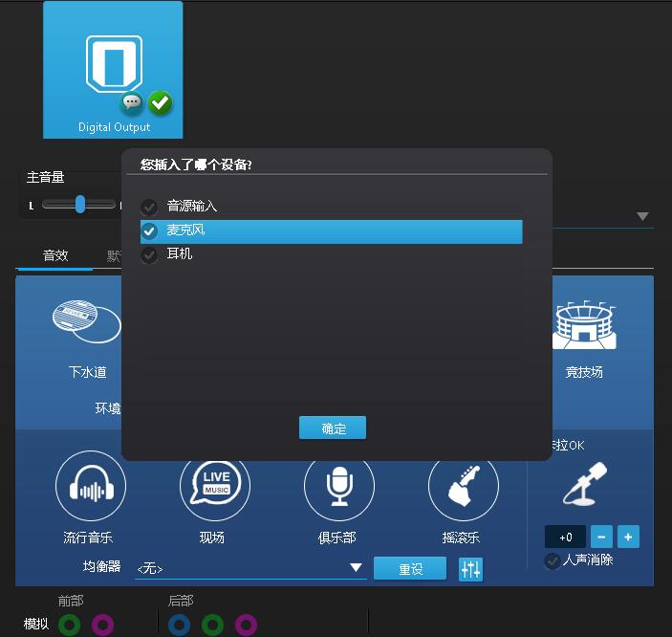This screenshot has height=637, width=672.
Task: Click the front pink audio jack
Action: pos(103,625)
